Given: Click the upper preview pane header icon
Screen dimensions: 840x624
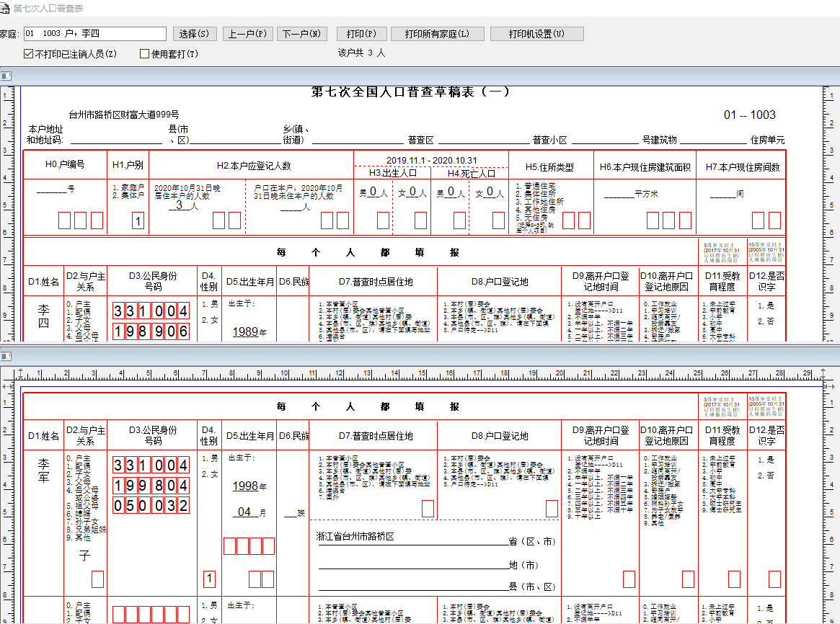Looking at the screenshot, I should pyautogui.click(x=6, y=76).
